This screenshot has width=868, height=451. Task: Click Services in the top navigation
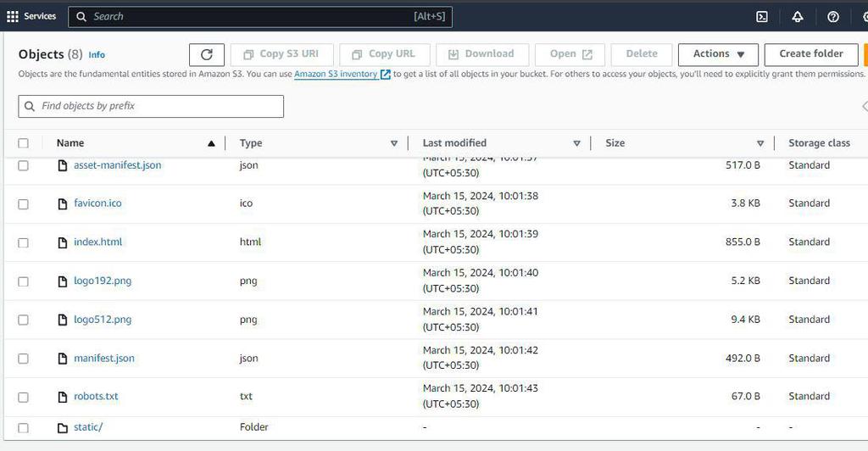40,17
